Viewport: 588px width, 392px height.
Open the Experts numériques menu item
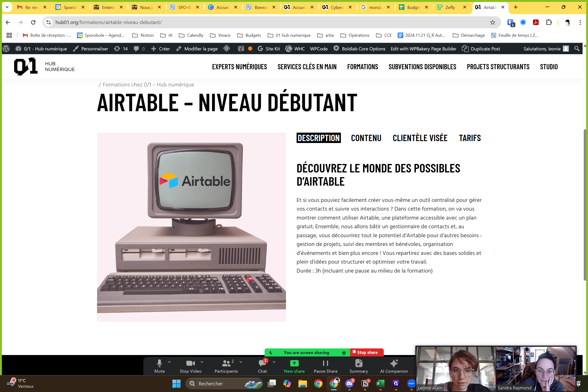coord(240,67)
